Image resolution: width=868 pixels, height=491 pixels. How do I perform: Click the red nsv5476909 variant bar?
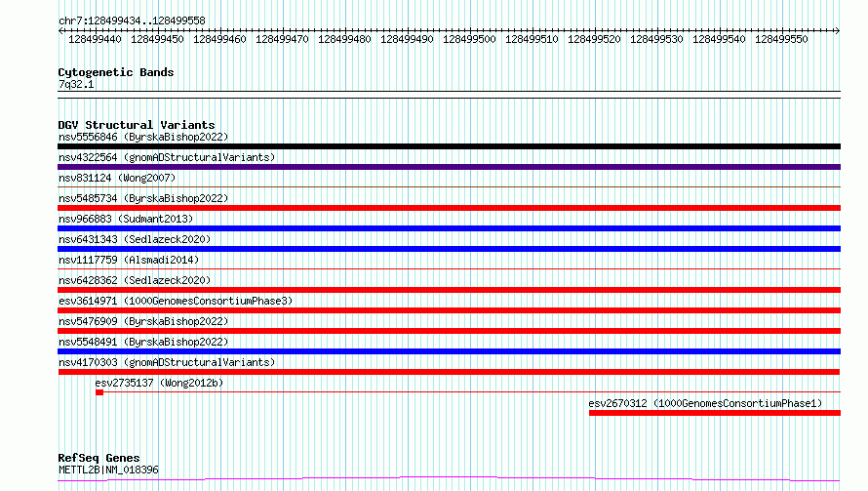(x=449, y=331)
